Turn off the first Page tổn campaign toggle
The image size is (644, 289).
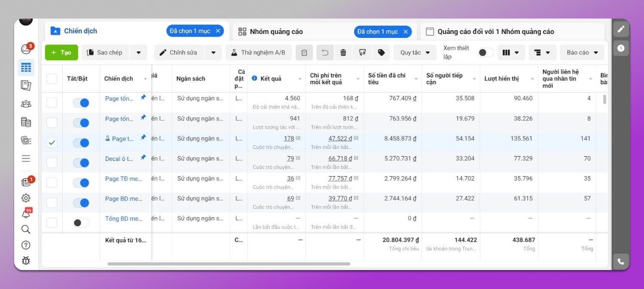click(x=81, y=103)
